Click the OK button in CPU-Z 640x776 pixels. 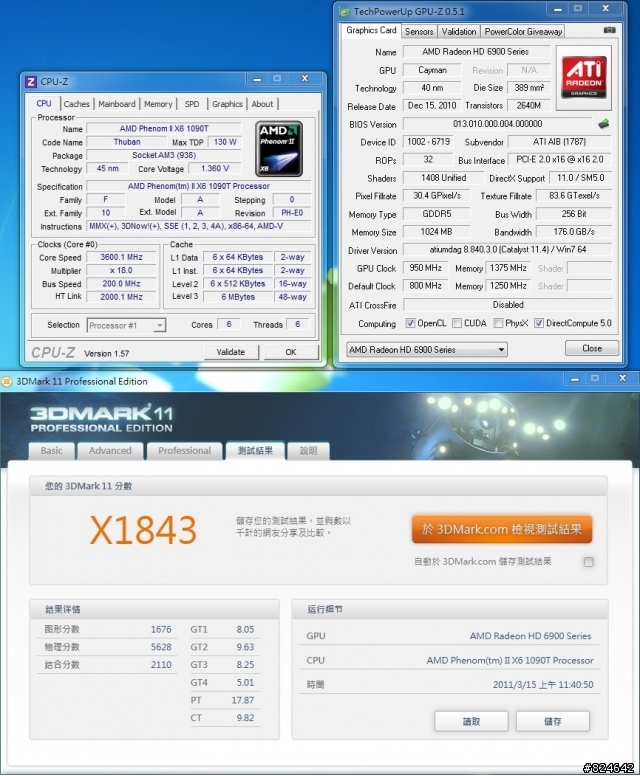[x=291, y=352]
